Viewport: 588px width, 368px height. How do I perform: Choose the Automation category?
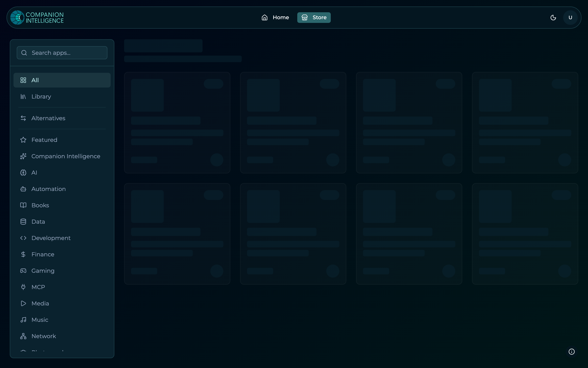pyautogui.click(x=62, y=189)
